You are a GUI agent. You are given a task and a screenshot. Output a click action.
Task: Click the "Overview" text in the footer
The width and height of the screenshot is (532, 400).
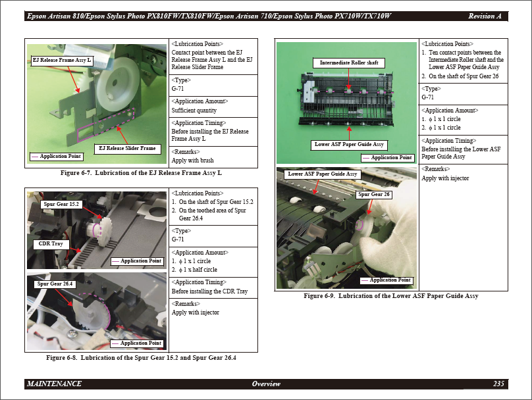(266, 384)
